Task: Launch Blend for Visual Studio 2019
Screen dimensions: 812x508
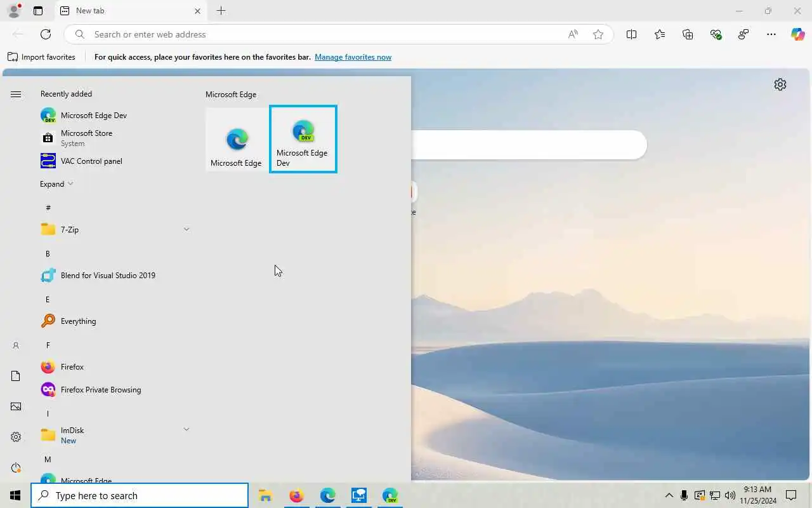Action: point(114,275)
